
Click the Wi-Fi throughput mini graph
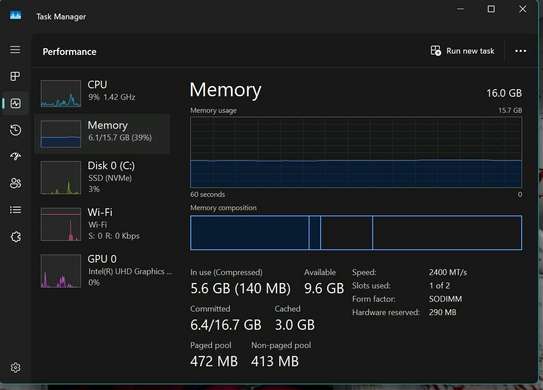coord(61,224)
